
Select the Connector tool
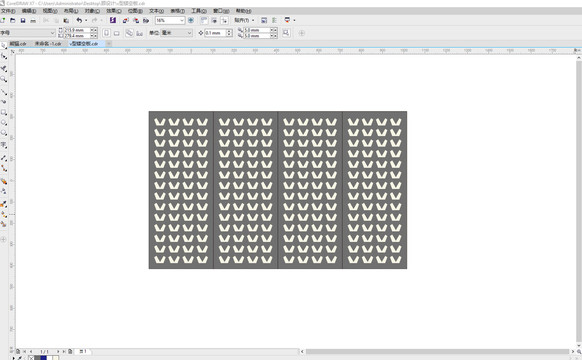point(4,168)
